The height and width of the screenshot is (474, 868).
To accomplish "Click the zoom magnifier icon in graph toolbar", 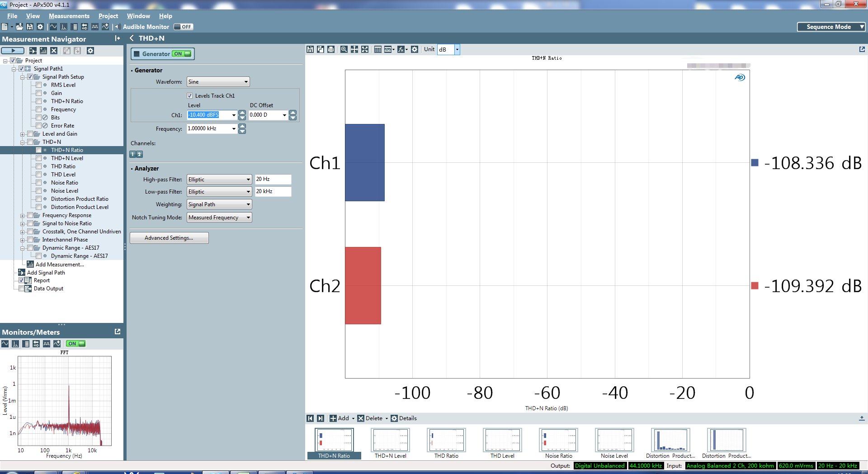I will click(344, 49).
